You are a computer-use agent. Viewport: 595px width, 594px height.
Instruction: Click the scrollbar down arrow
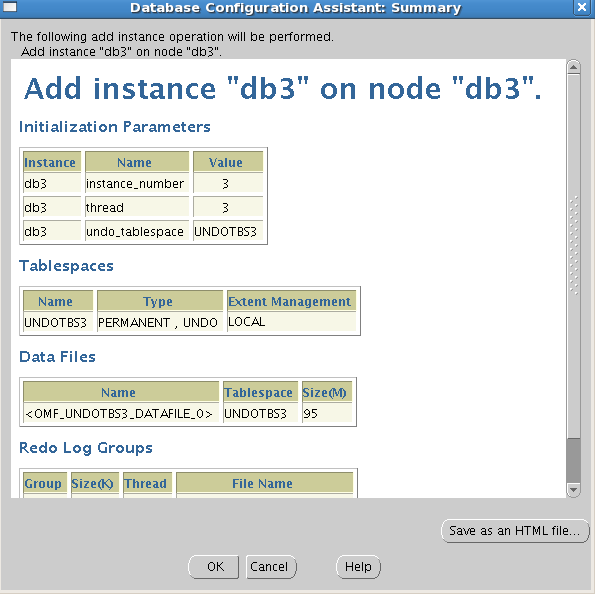[573, 490]
